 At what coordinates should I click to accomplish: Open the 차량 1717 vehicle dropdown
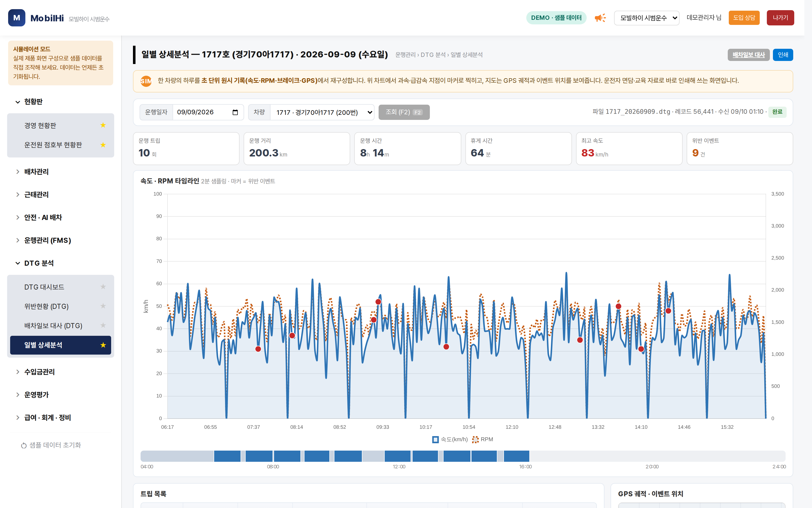(x=322, y=112)
